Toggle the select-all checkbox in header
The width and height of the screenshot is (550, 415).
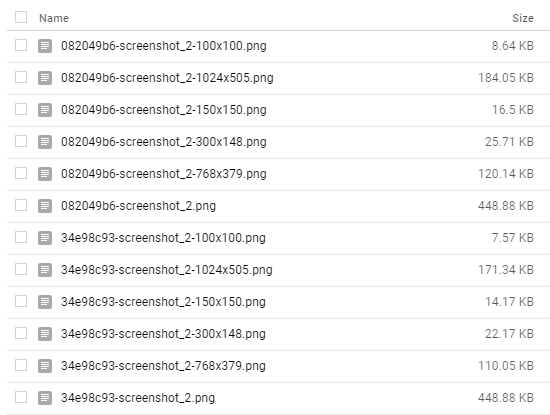pos(21,17)
